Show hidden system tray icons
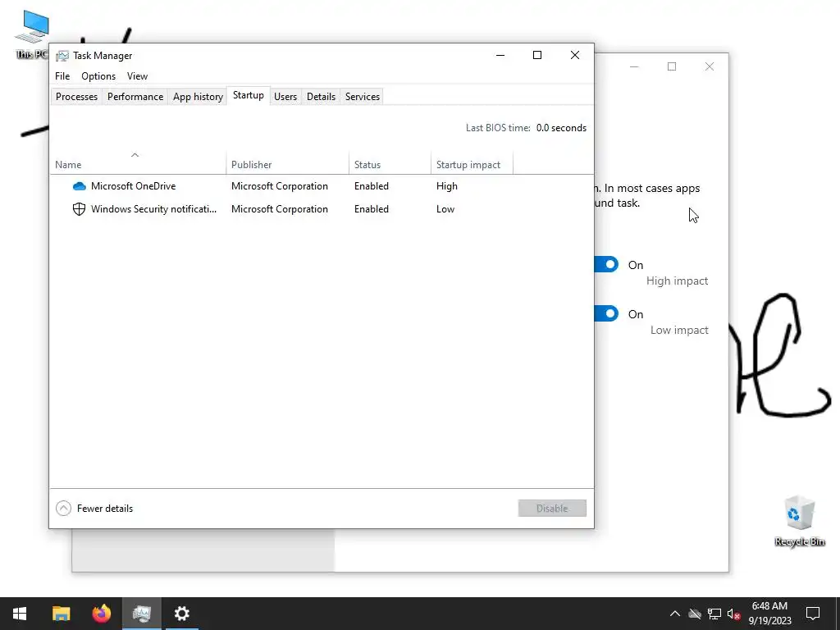 [x=675, y=614]
